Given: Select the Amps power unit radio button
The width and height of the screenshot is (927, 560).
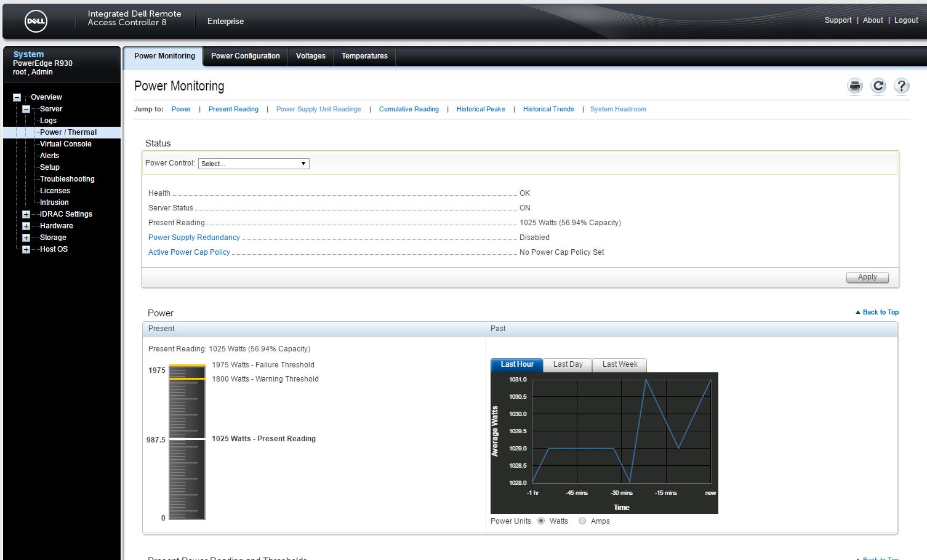Looking at the screenshot, I should pyautogui.click(x=582, y=521).
